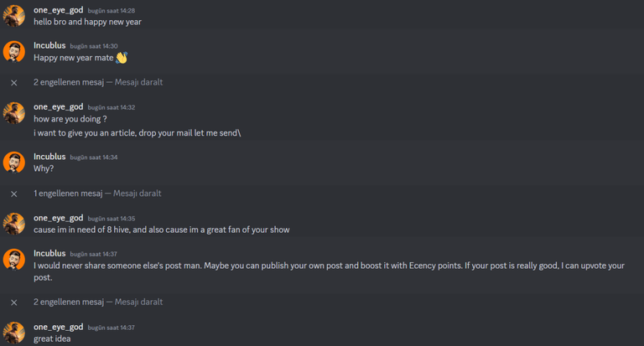Click the "great idea" message text
The image size is (644, 346).
pos(52,338)
